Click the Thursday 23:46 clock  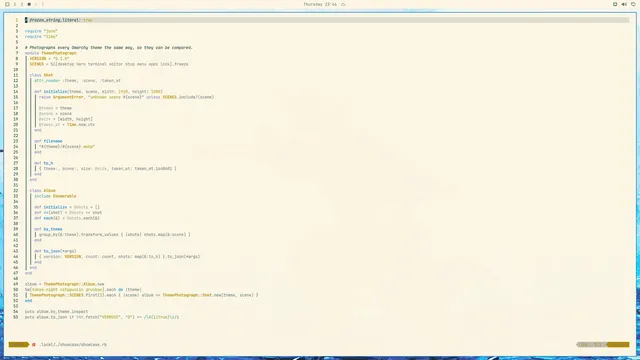point(320,4)
